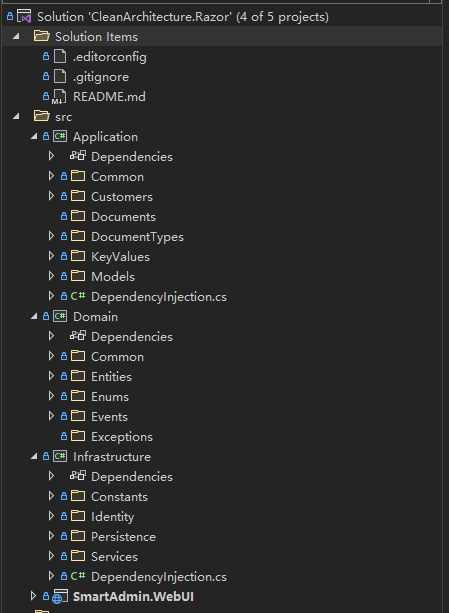Screen dimensions: 449x613
Task: Click the README.md markdown file icon
Action: pos(59,97)
